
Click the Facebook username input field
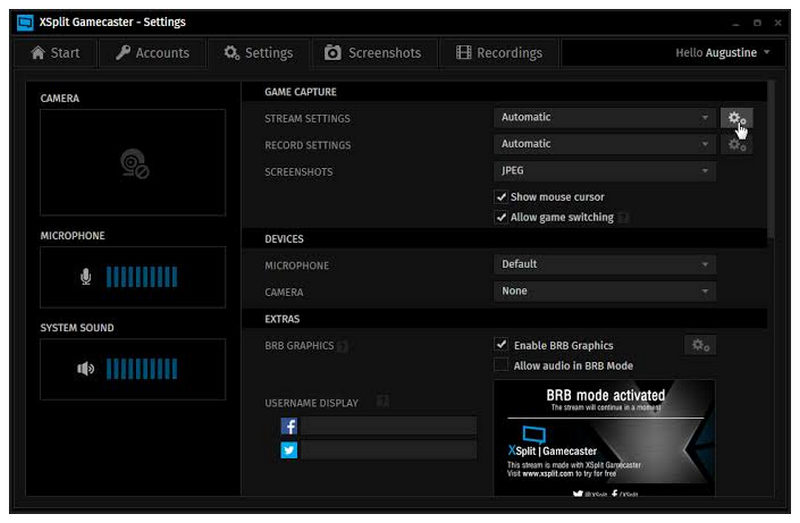(x=388, y=426)
